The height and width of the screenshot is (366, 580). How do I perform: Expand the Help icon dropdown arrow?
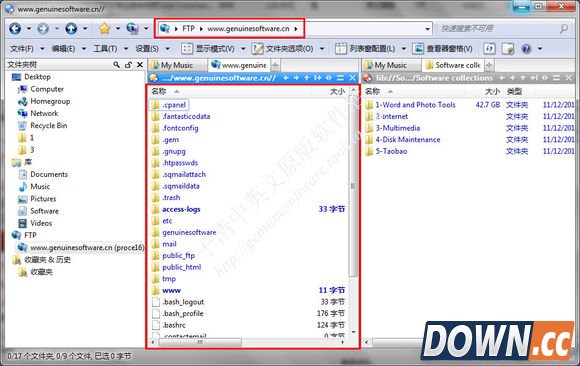pyautogui.click(x=540, y=49)
